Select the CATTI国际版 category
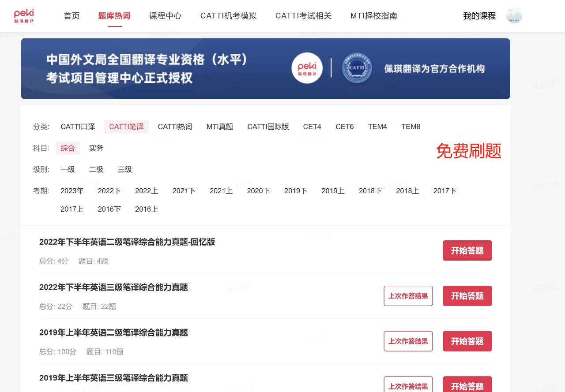 pyautogui.click(x=268, y=127)
